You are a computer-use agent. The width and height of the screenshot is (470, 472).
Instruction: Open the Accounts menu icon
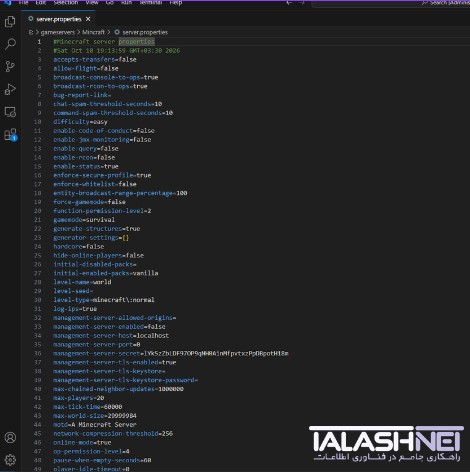(10, 437)
